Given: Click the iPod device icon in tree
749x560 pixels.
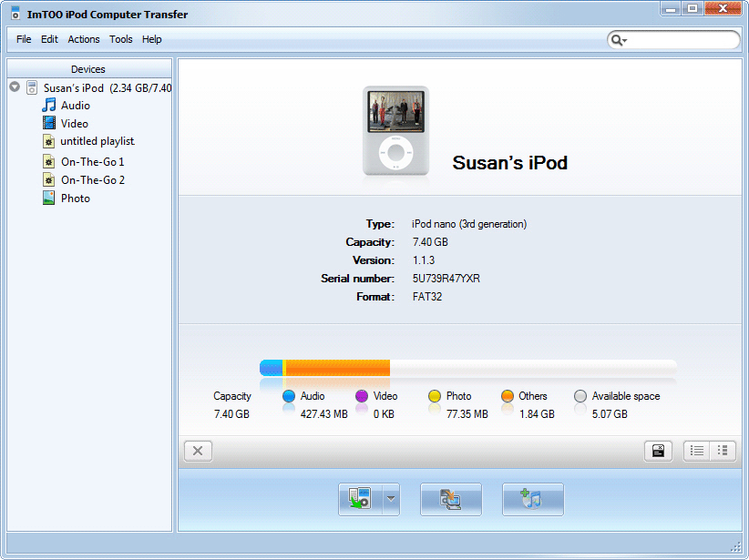Looking at the screenshot, I should (x=32, y=87).
